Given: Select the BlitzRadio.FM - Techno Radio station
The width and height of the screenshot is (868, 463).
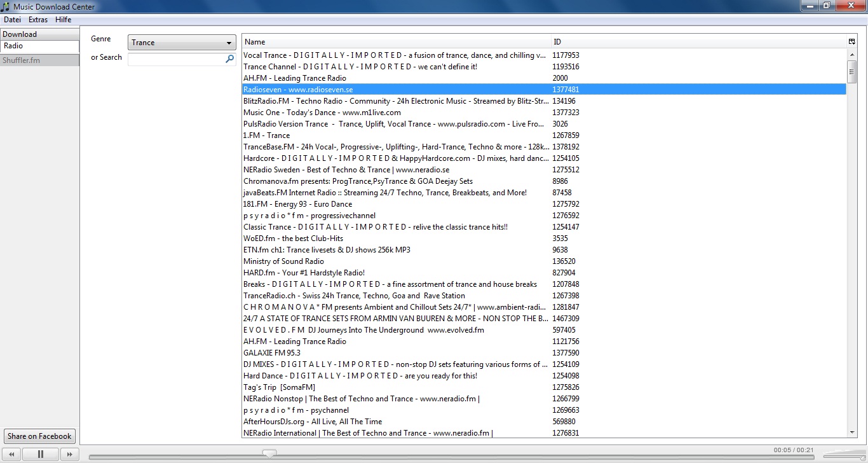Looking at the screenshot, I should pos(545,101).
